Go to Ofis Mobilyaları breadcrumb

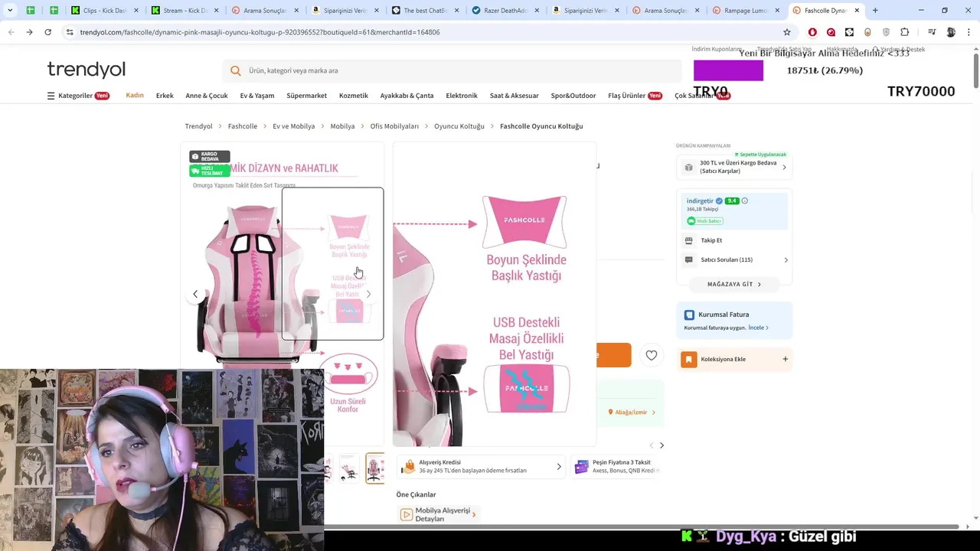pyautogui.click(x=394, y=126)
